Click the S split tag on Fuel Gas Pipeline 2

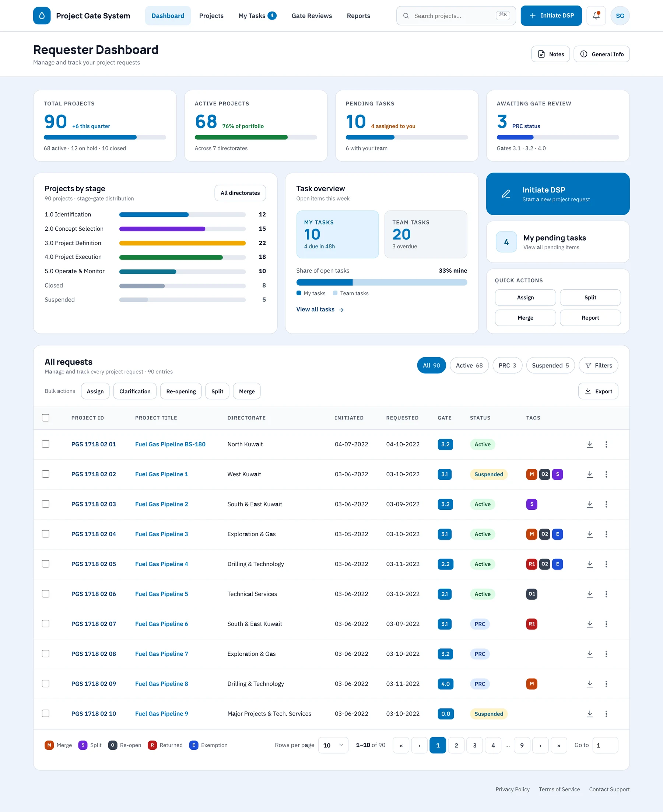click(x=532, y=504)
